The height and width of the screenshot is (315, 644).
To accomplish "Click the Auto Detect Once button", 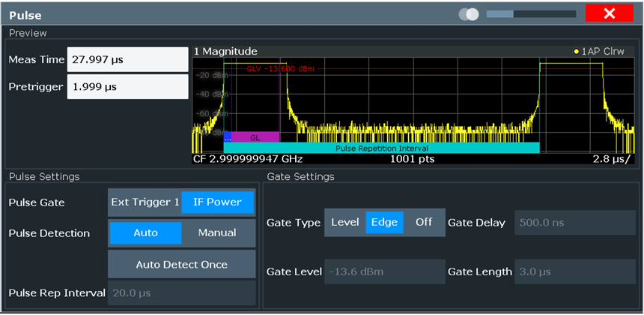I will tap(181, 265).
